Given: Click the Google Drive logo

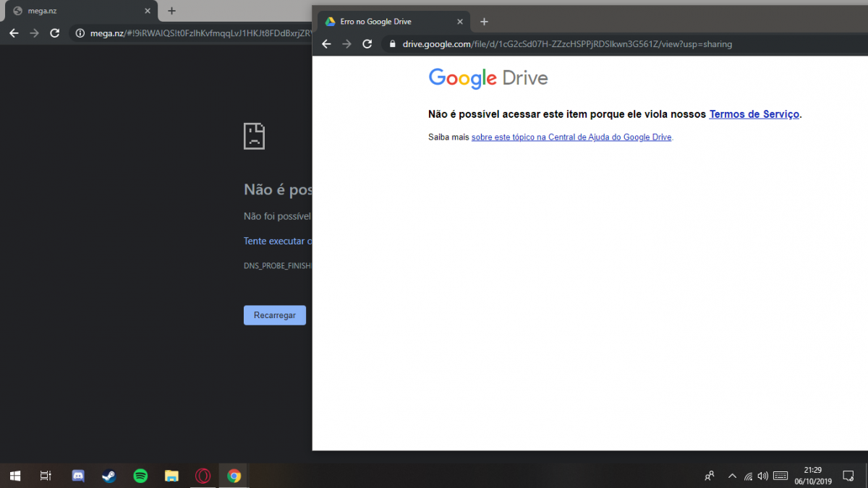Looking at the screenshot, I should point(488,78).
